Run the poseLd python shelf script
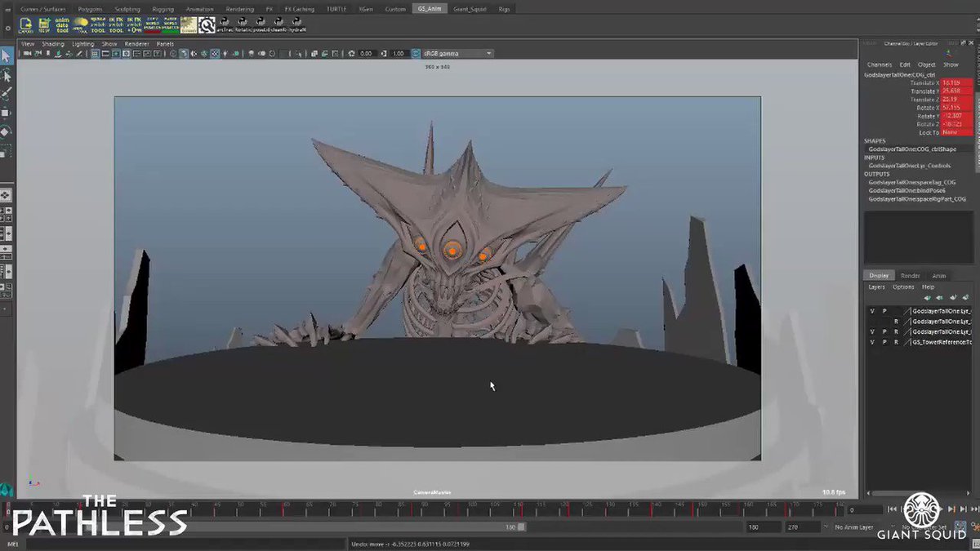Screen dimensions: 980x551 pos(261,24)
